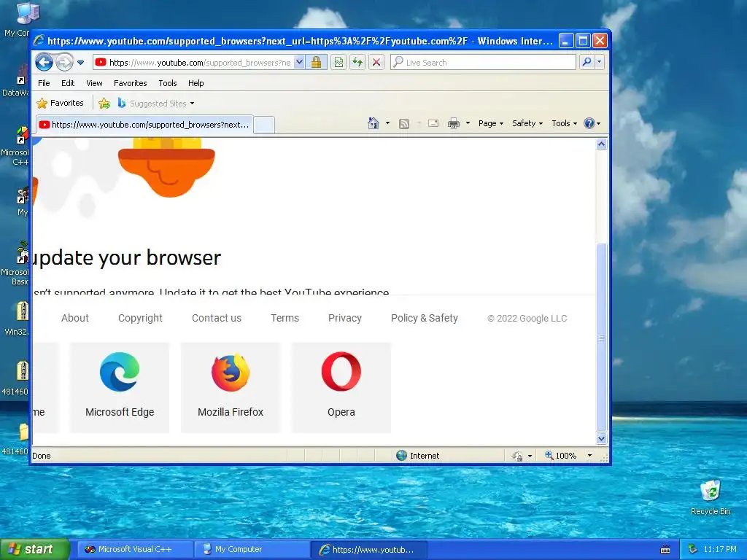This screenshot has width=747, height=560.
Task: Click the Home page icon
Action: coord(373,123)
